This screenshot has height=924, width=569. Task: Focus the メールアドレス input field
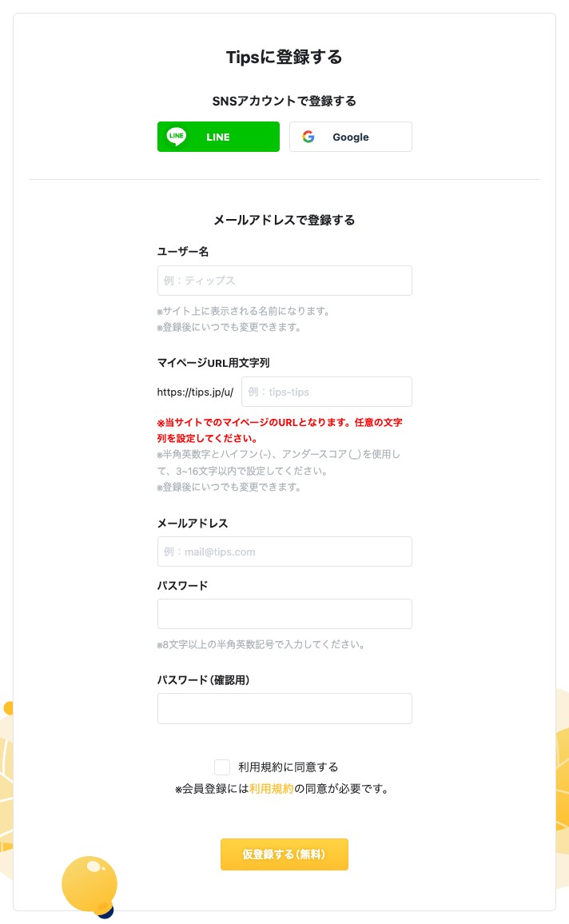point(284,552)
